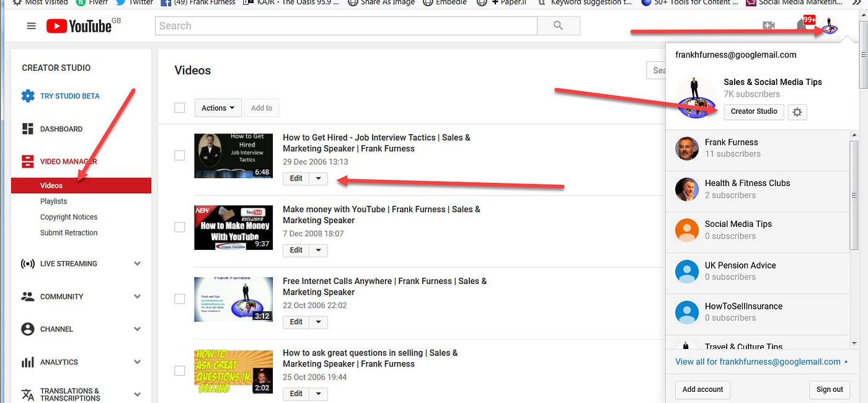Click TRY STUDIO BETA link

pyautogui.click(x=70, y=96)
